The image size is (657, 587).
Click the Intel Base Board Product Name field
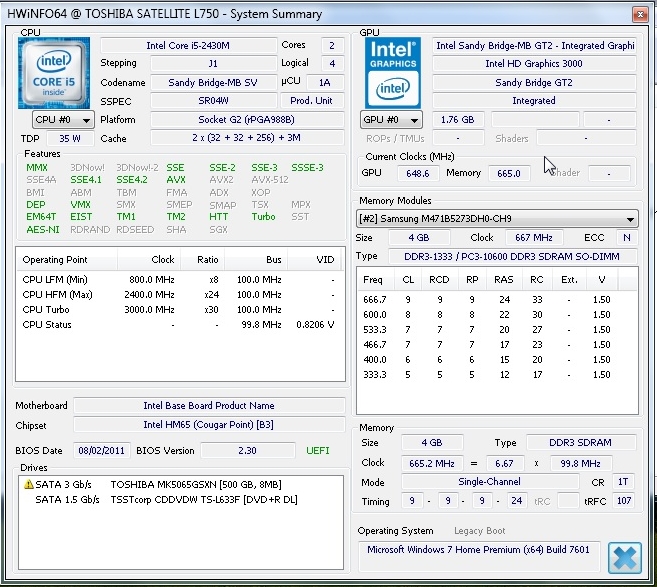[x=209, y=406]
